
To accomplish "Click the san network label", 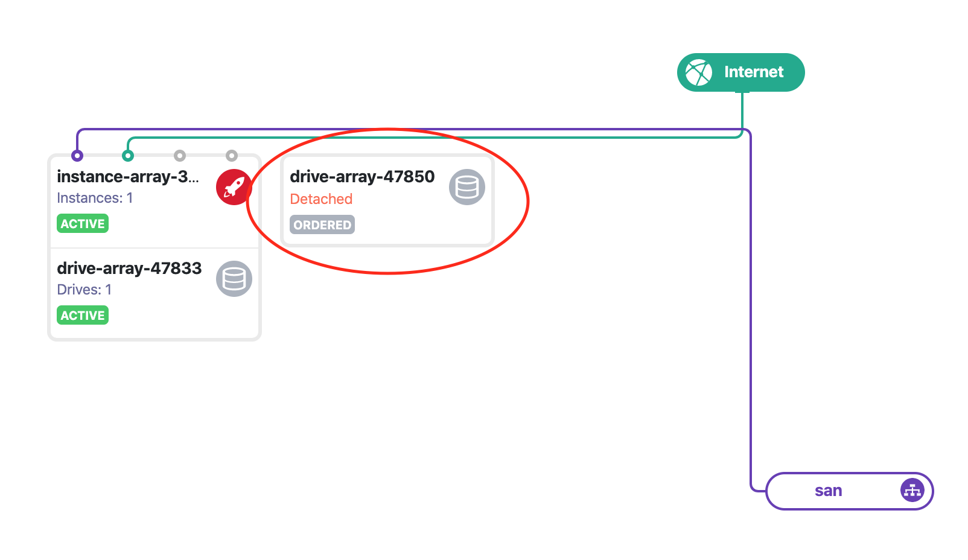I will [x=828, y=491].
